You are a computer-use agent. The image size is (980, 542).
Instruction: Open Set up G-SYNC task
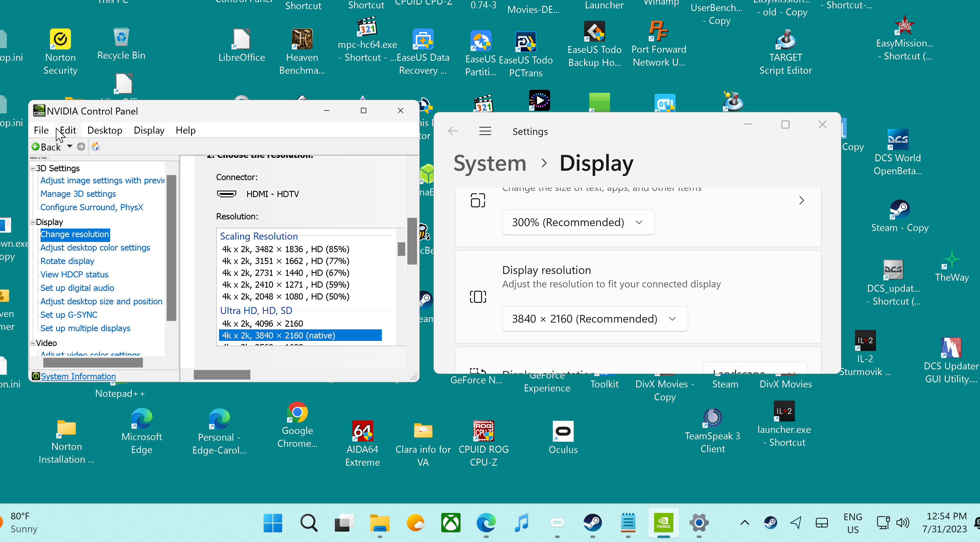(69, 315)
